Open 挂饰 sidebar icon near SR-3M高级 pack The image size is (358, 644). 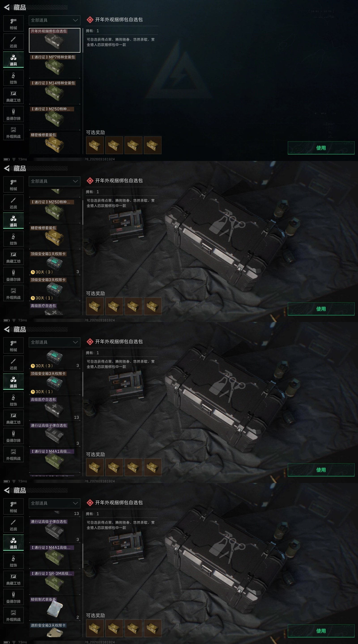13,561
